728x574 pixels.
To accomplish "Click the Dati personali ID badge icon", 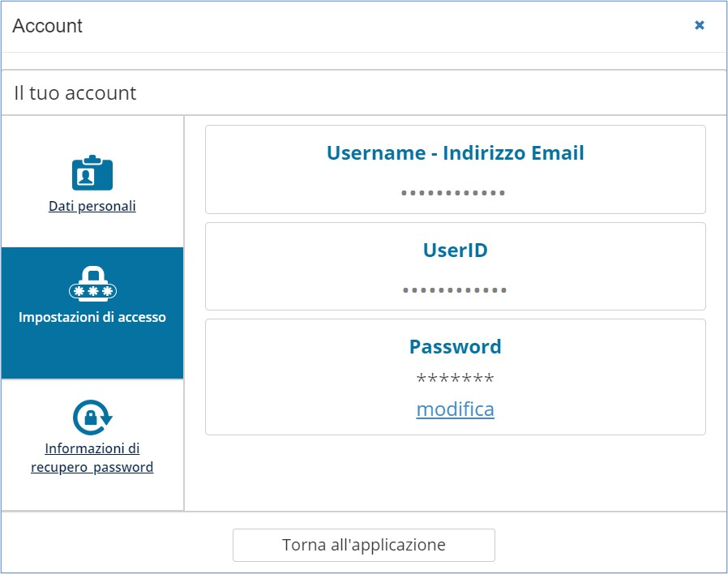I will tap(92, 173).
